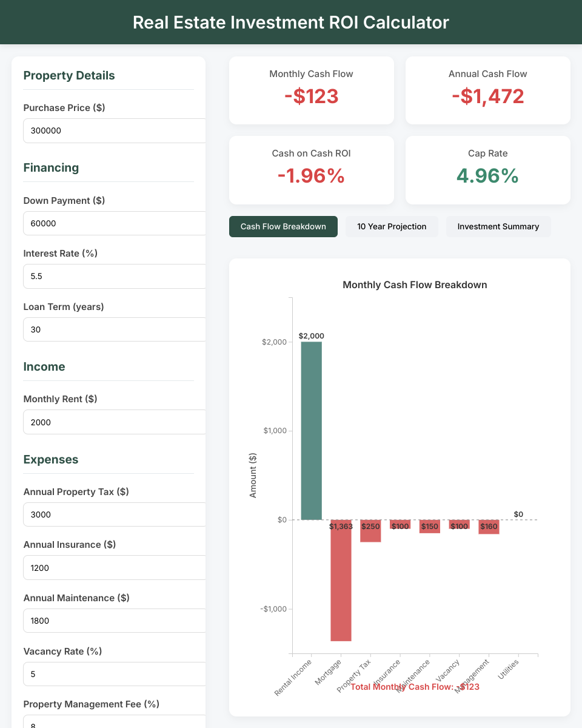This screenshot has width=582, height=728.
Task: Click the red Mortgage bar
Action: coord(341,581)
